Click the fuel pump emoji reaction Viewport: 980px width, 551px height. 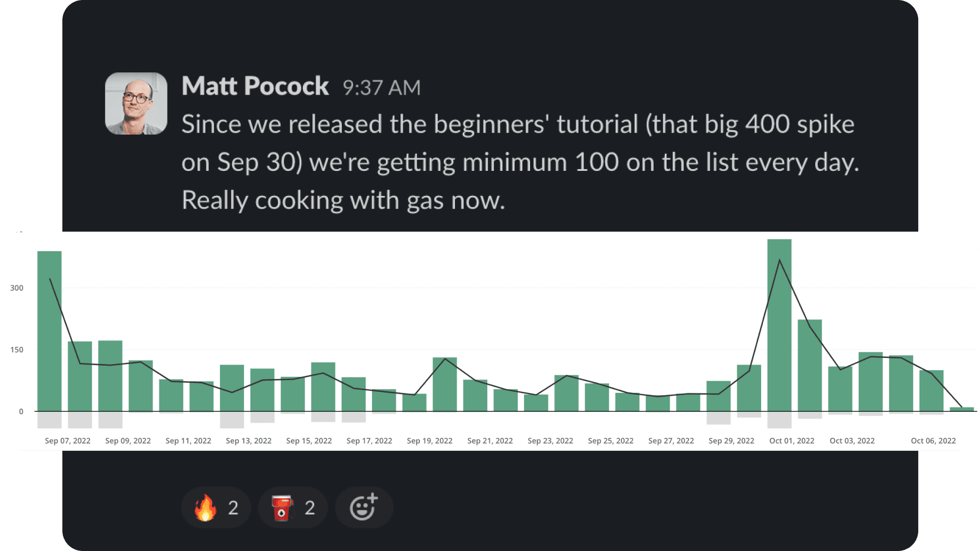coord(293,508)
